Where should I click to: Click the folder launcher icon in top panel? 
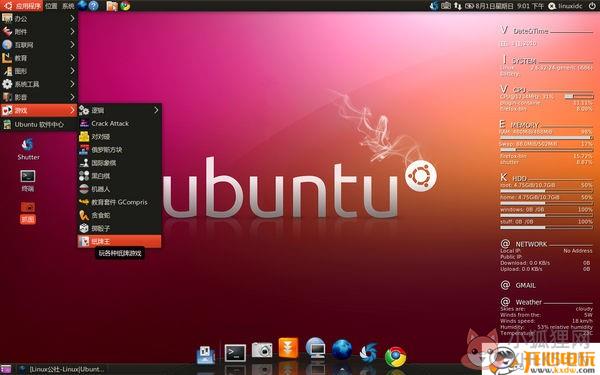112,6
